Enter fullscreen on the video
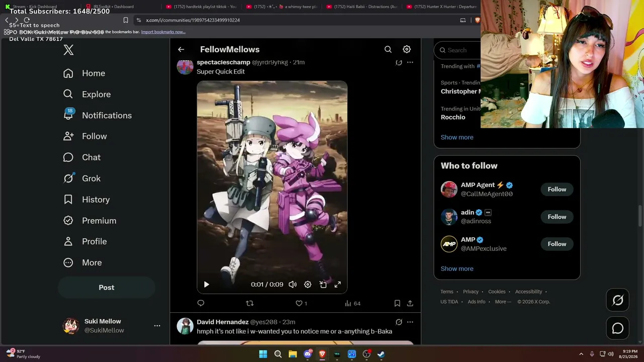The width and height of the screenshot is (644, 362). (338, 285)
